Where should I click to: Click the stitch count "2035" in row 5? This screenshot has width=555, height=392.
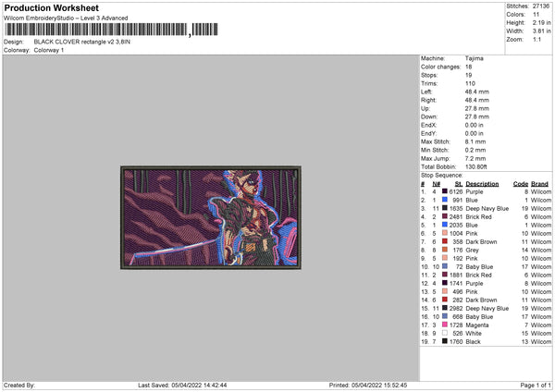[456, 225]
